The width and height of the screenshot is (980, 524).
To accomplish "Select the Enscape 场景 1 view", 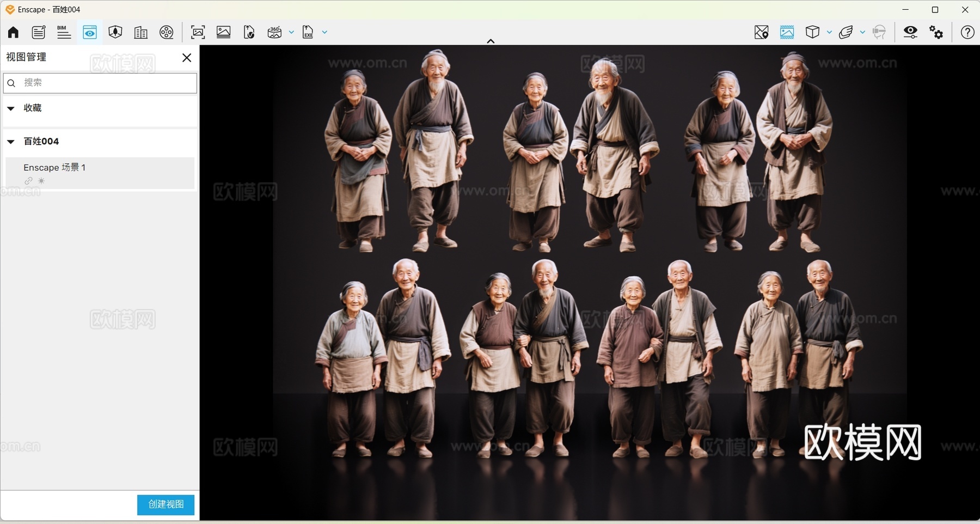I will coord(100,173).
